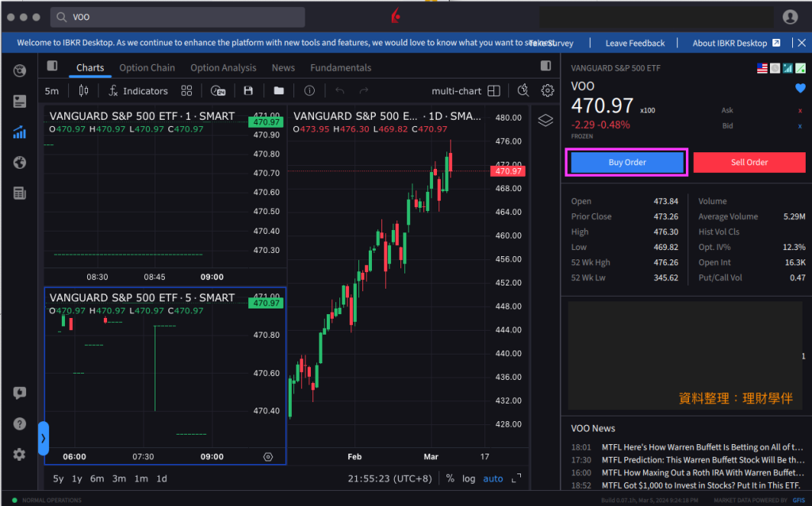Open chart settings gear in chart toolbar
Viewport: 812px width, 506px height.
pyautogui.click(x=547, y=91)
